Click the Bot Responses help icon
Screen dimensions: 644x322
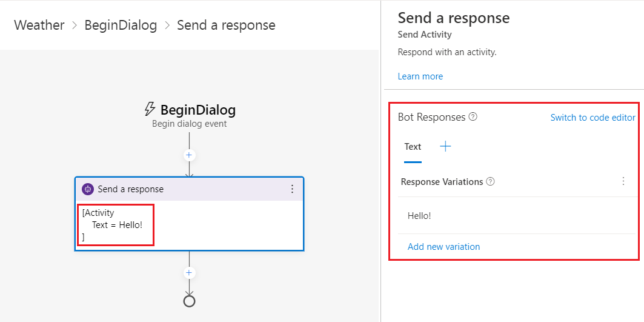(473, 117)
